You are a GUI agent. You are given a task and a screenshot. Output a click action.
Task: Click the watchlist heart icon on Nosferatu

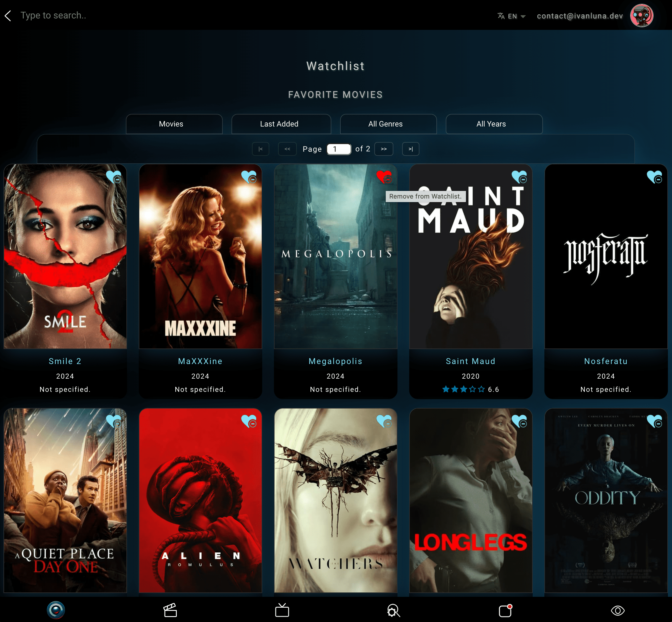pyautogui.click(x=654, y=176)
